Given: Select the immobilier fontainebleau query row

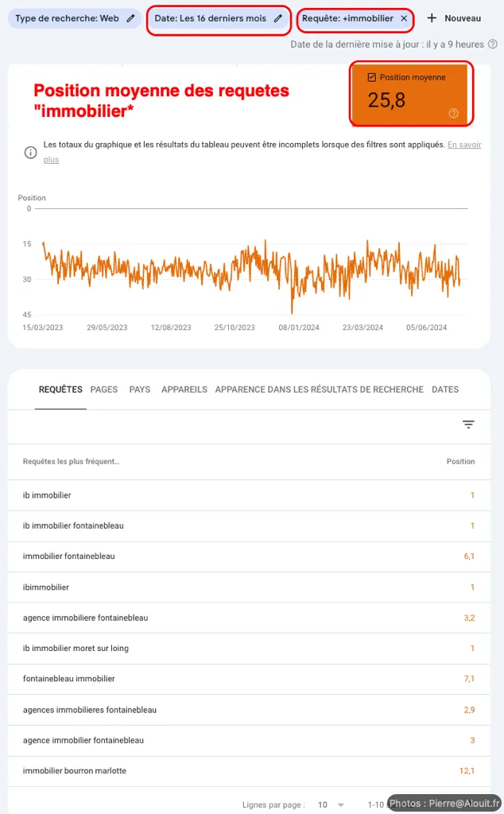Looking at the screenshot, I should [69, 556].
